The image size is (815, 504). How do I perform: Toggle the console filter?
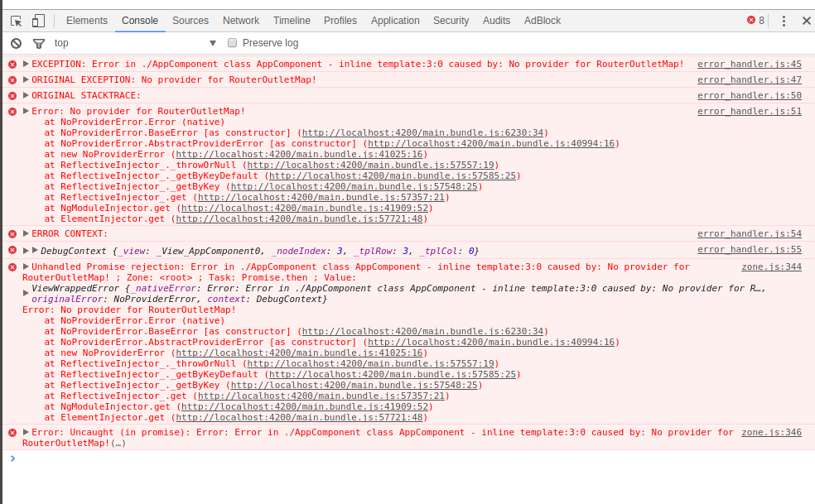(37, 41)
